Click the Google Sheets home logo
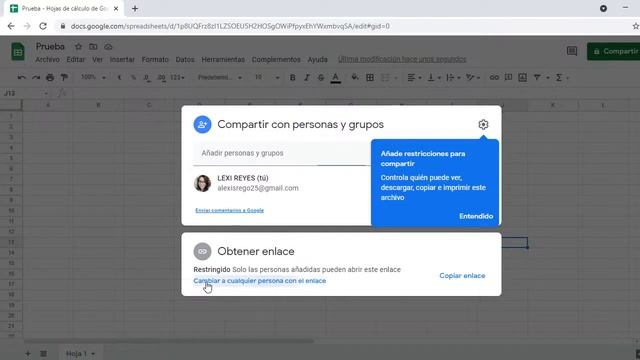This screenshot has height=360, width=640. click(x=18, y=52)
